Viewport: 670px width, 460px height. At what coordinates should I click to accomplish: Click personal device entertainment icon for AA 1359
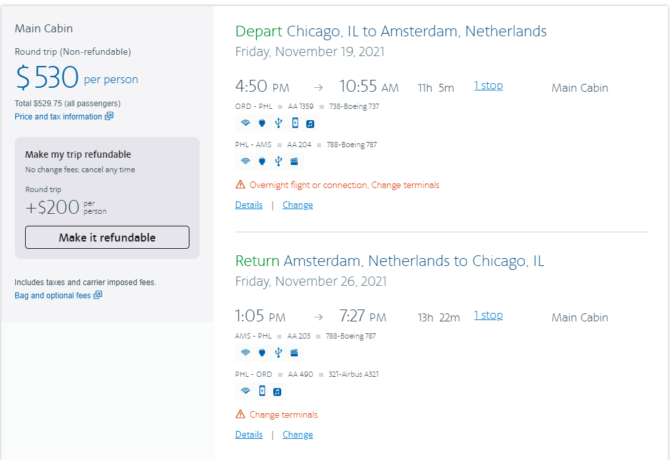click(295, 123)
